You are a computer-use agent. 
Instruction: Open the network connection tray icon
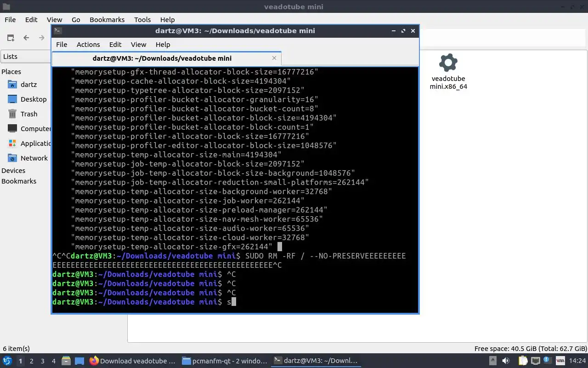tap(535, 361)
